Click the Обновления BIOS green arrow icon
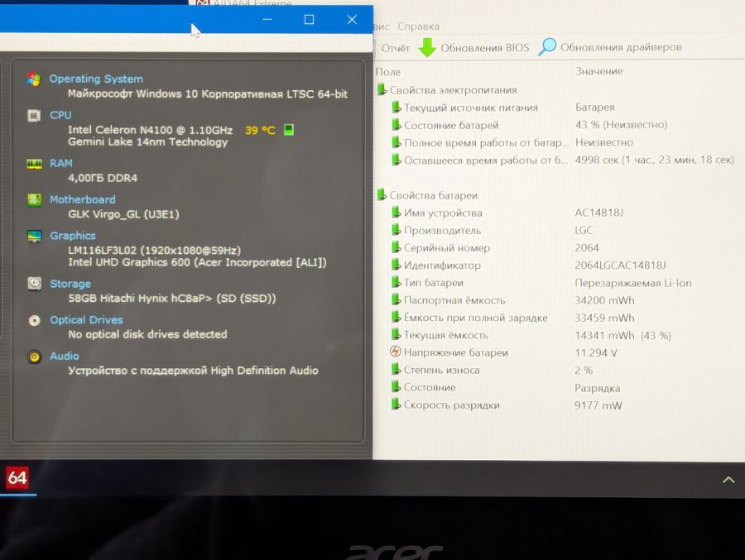The height and width of the screenshot is (560, 745). (427, 47)
